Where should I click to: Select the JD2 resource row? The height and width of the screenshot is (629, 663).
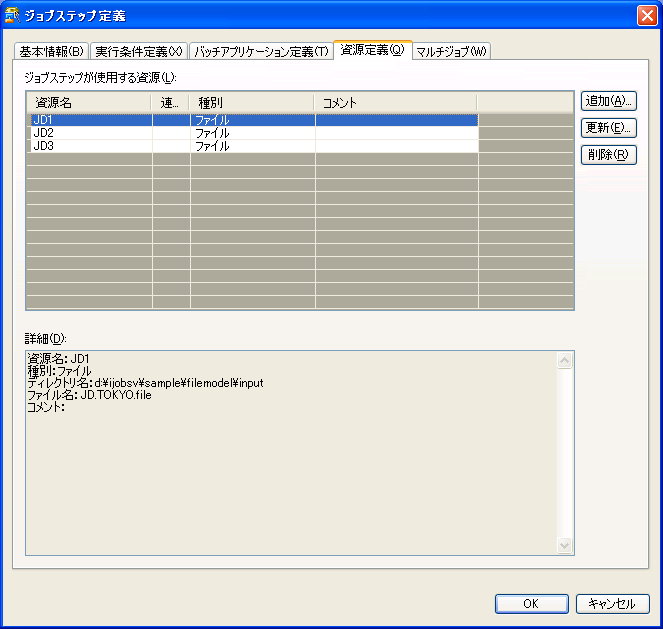click(x=255, y=133)
